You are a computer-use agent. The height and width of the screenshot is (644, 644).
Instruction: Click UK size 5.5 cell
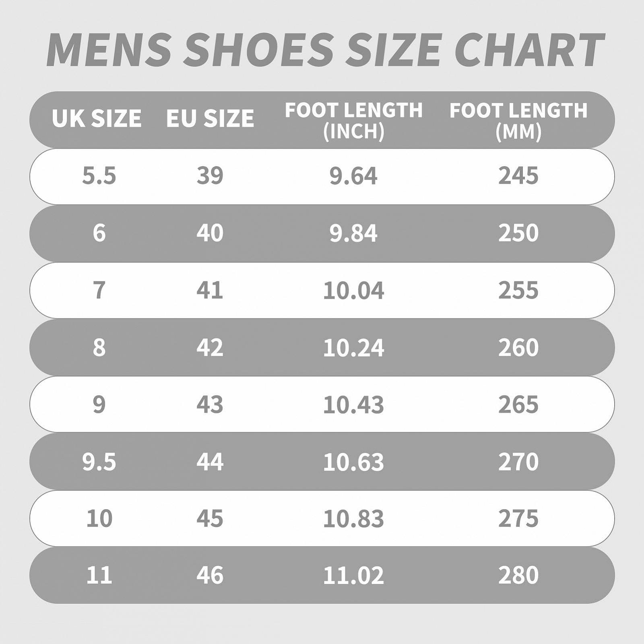click(99, 176)
